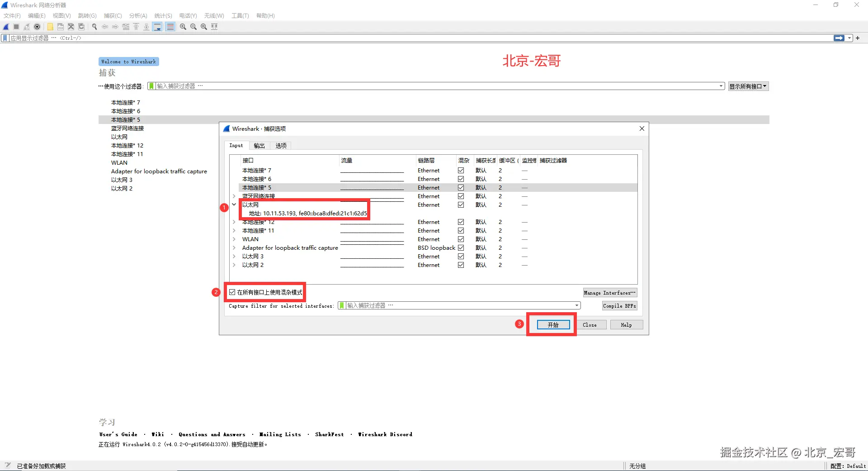Viewport: 868px width, 471px height.
Task: Open the 文件(F) menu
Action: click(12, 16)
